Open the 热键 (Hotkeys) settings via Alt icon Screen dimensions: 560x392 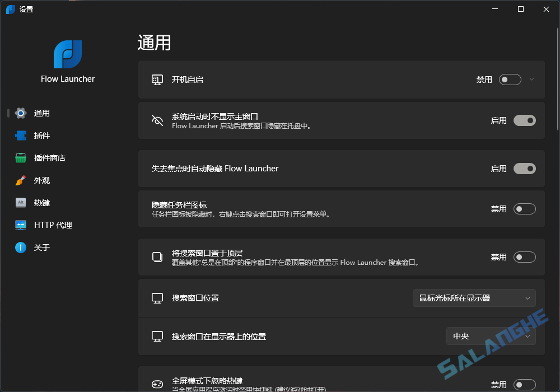(20, 202)
